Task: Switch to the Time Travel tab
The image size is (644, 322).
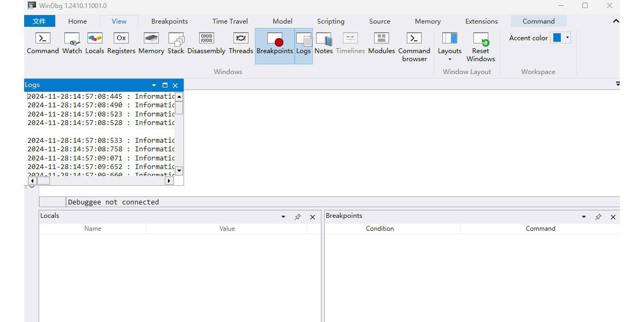Action: [230, 21]
